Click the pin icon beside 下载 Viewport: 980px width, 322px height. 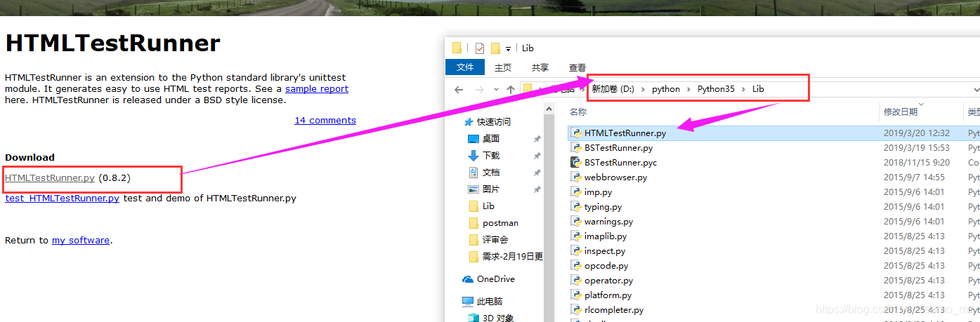click(537, 156)
